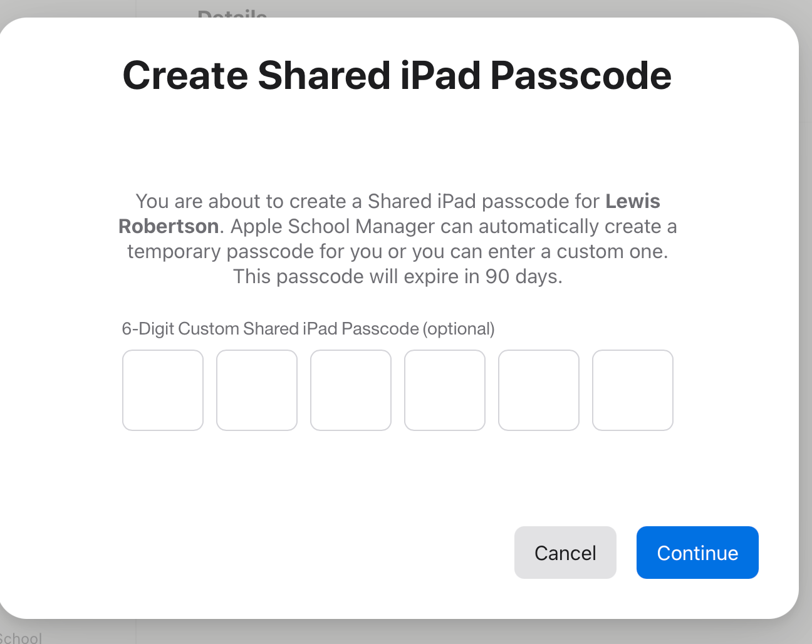Click the fifth passcode digit box
Viewport: 812px width, 644px height.
pos(538,390)
